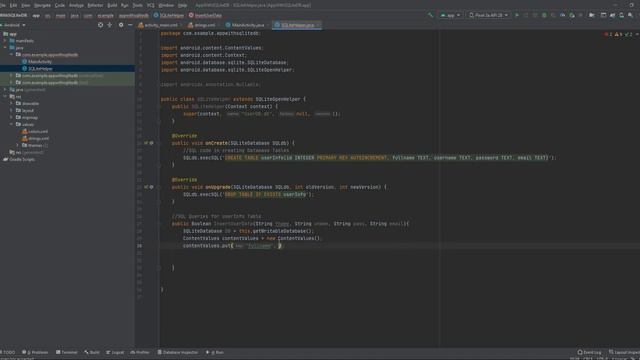Open the Code menu
Image resolution: width=640 pixels, height=360 pixels.
[60, 5]
